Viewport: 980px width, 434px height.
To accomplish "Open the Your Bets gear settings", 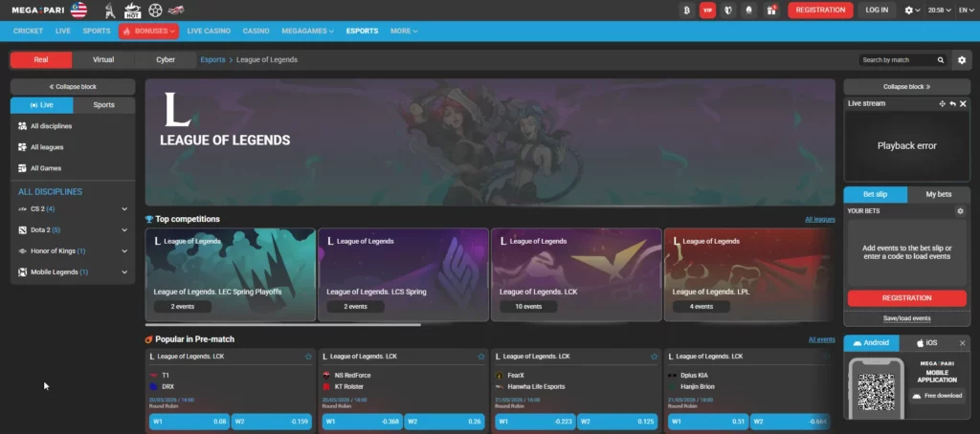I will click(961, 211).
